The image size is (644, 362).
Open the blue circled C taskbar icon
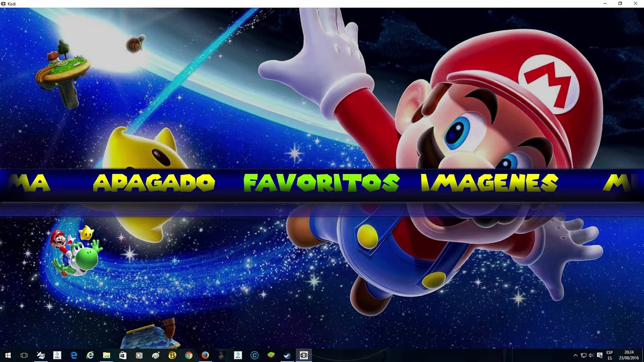(254, 355)
